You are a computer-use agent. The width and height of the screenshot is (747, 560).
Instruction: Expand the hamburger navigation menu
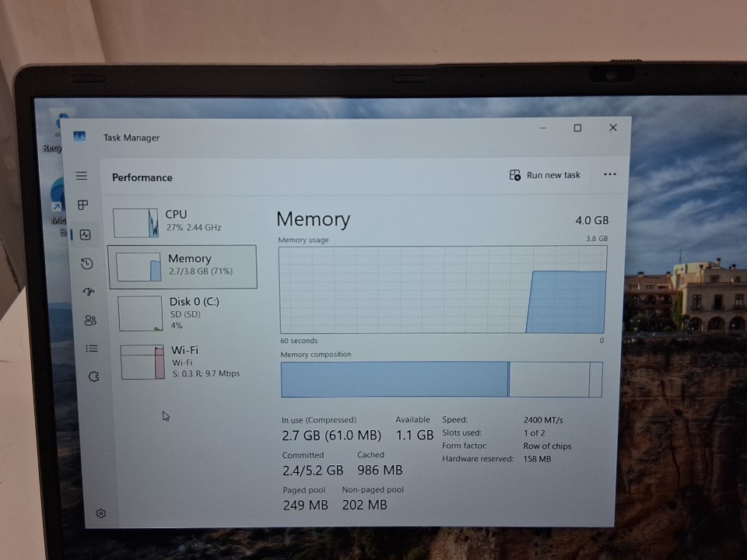pyautogui.click(x=82, y=176)
